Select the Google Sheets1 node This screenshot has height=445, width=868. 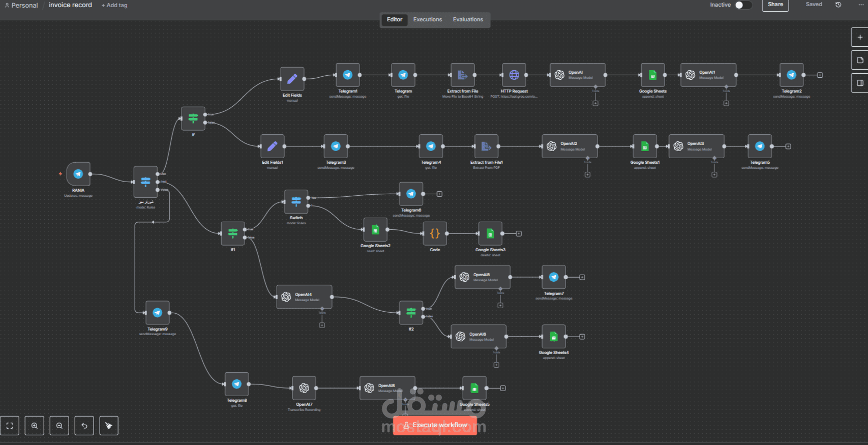pos(645,146)
